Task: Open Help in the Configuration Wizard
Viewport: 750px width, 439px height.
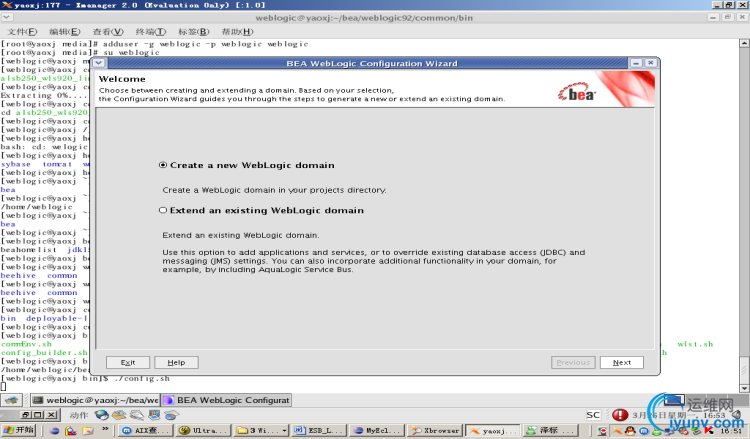Action: [176, 362]
